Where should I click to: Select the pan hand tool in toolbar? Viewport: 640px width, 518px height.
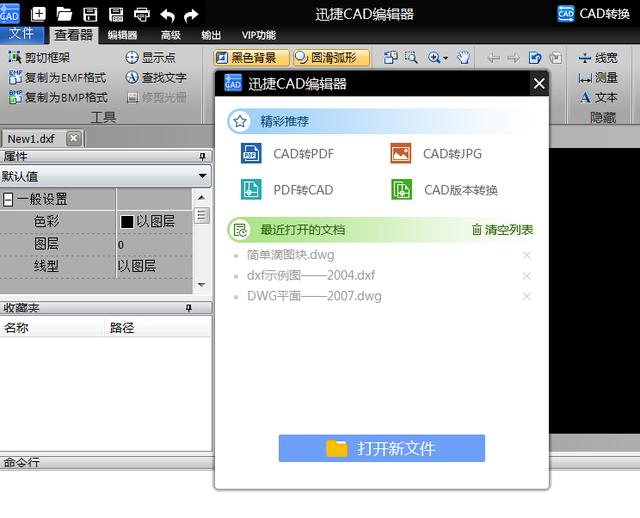click(x=463, y=58)
